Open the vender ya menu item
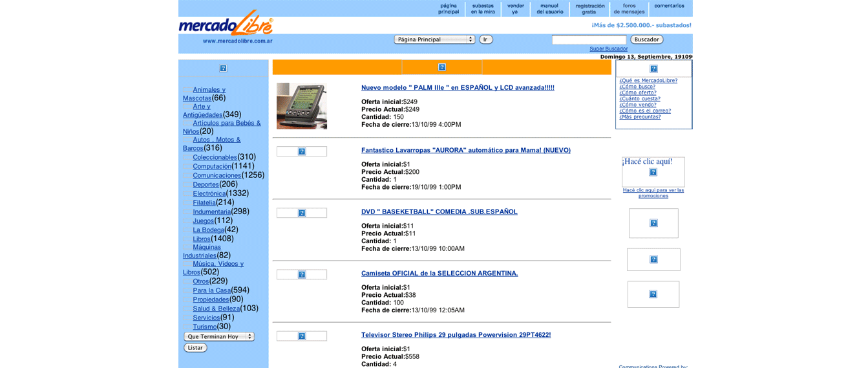 pos(515,9)
